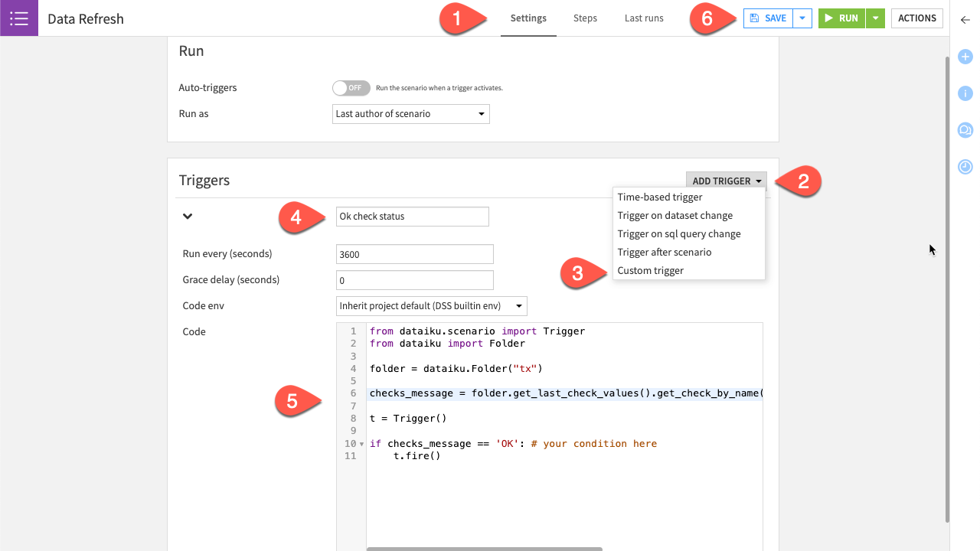The width and height of the screenshot is (980, 551).
Task: Switch to the Last runs tab
Action: click(x=644, y=18)
